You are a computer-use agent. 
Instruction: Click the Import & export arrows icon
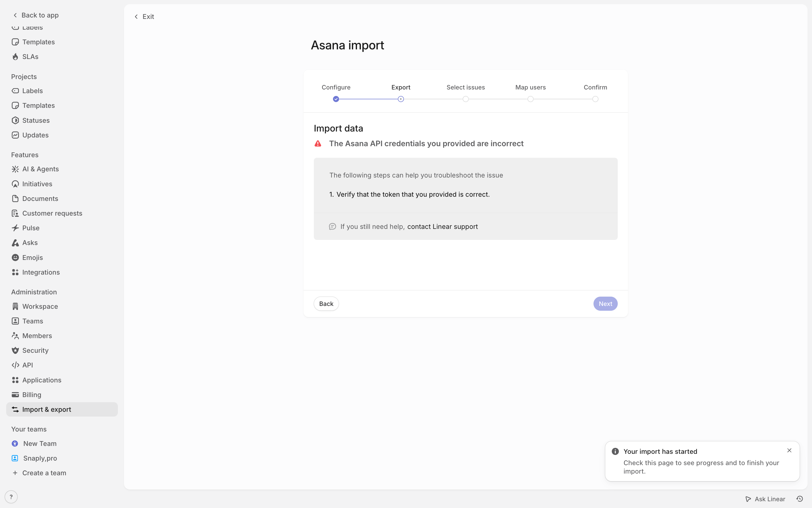tap(15, 409)
